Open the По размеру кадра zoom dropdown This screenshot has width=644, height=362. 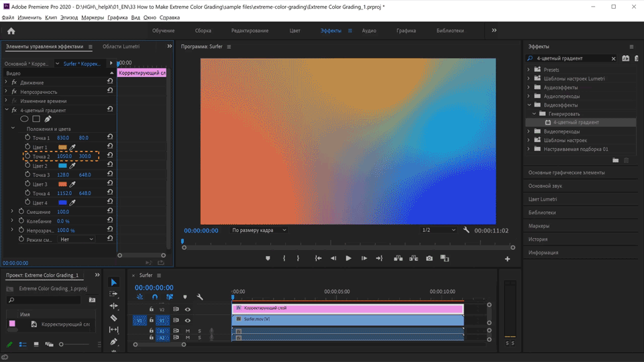point(258,230)
